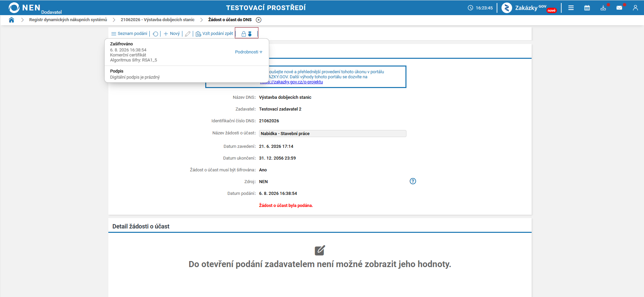Open the zakazky.gov.cz/o-projektu link
Screen dimensions: 644x297
point(291,82)
